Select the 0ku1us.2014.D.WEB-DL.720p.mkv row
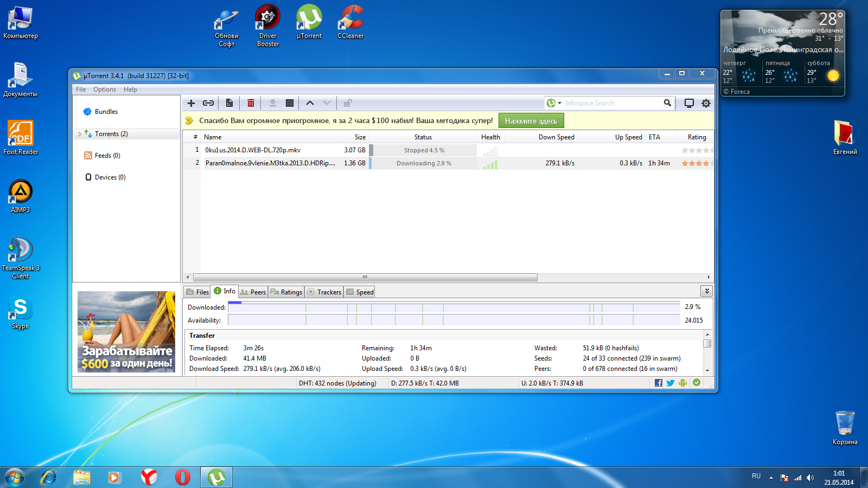868x488 pixels. 448,150
